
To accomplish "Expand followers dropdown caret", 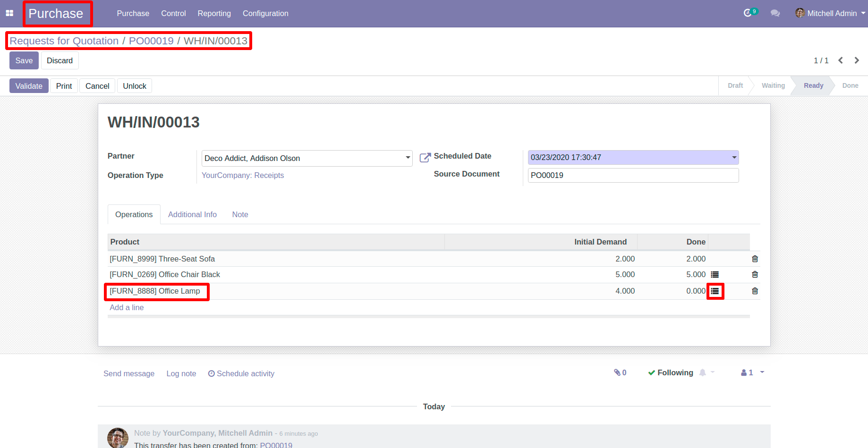I will coord(762,372).
